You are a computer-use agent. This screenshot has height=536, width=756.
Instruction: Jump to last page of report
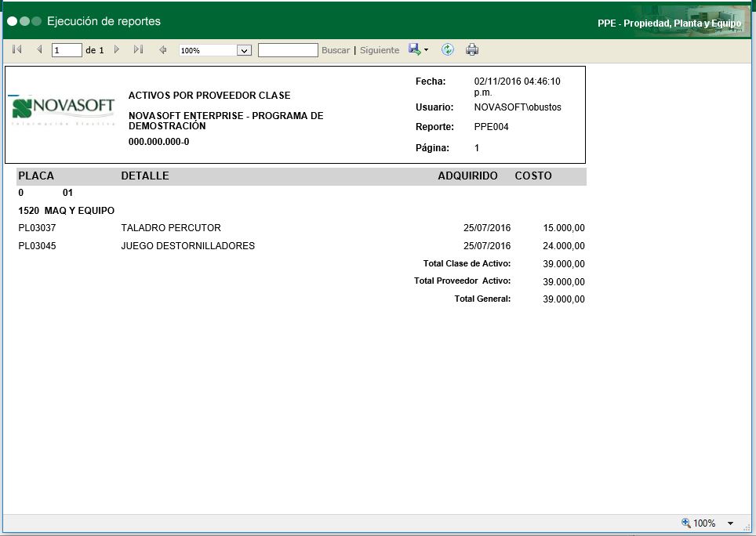(138, 50)
